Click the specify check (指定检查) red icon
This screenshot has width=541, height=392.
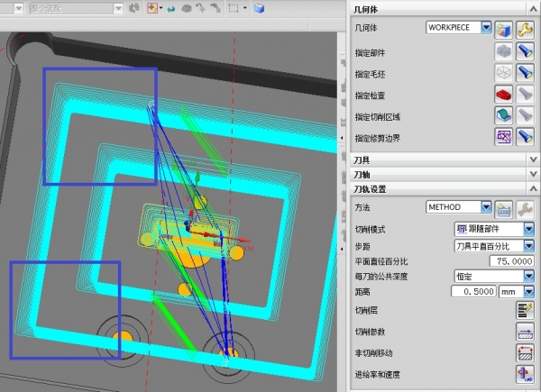click(503, 94)
